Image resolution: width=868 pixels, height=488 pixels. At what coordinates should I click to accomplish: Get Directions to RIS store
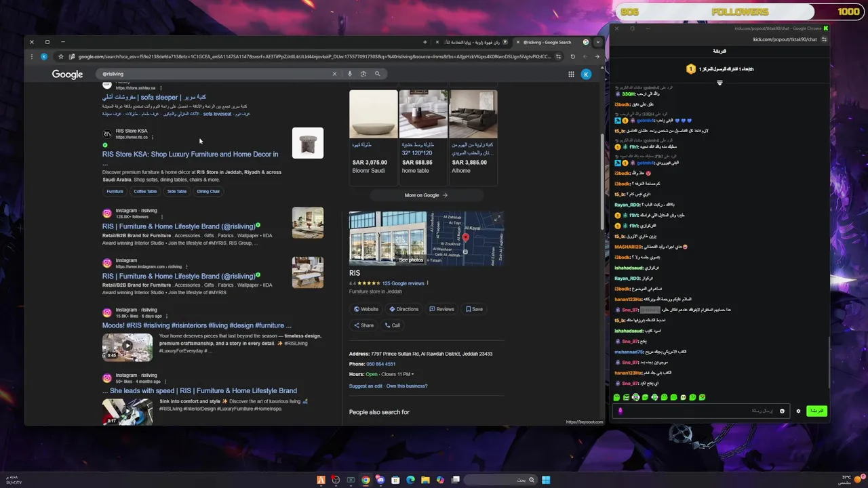(x=403, y=309)
